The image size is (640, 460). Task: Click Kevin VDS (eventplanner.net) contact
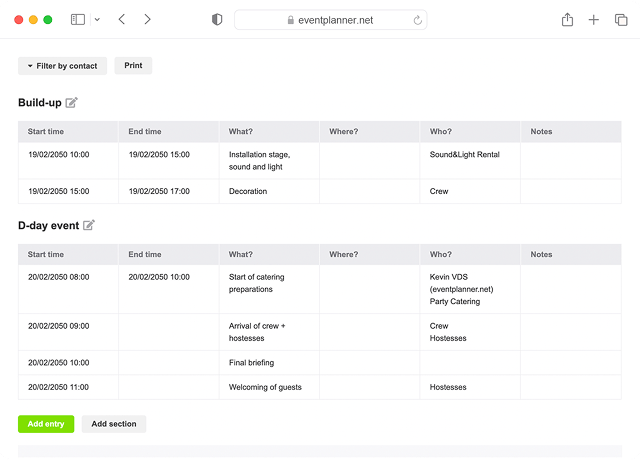point(461,283)
